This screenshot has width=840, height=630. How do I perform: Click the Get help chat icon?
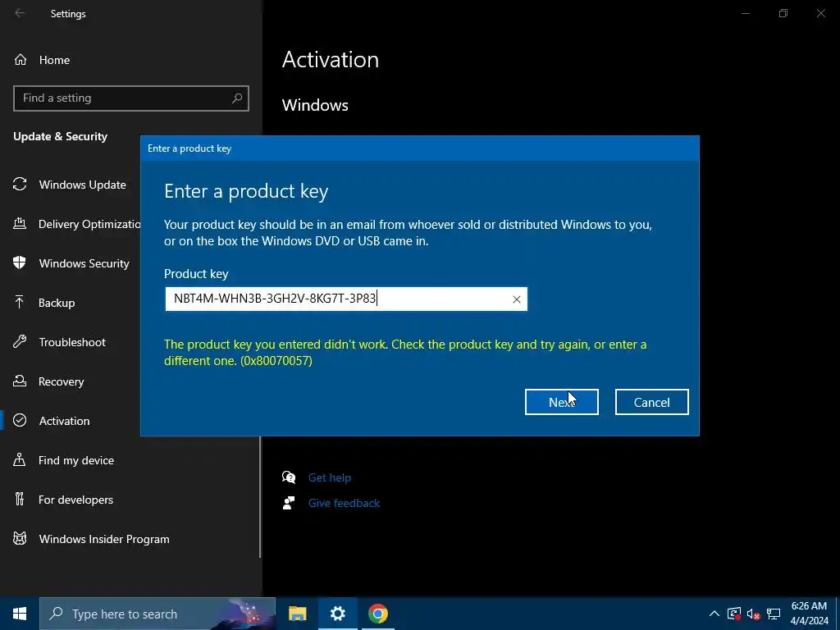[289, 477]
